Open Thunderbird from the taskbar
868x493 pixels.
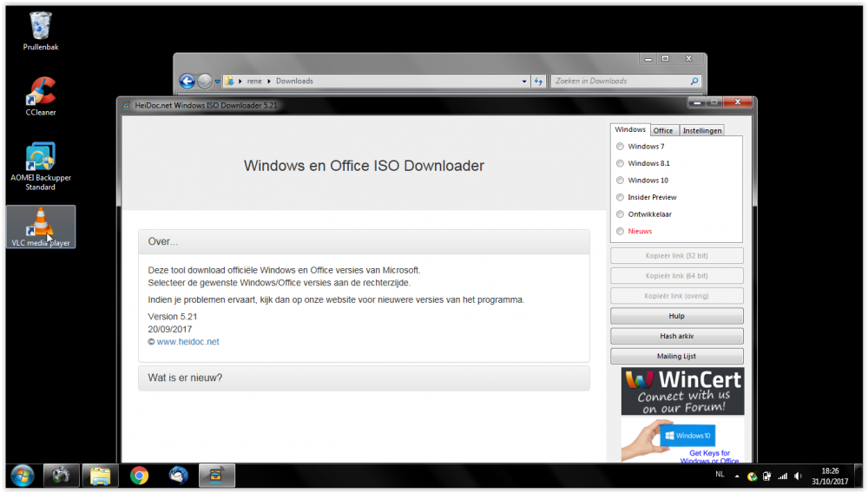pos(178,476)
